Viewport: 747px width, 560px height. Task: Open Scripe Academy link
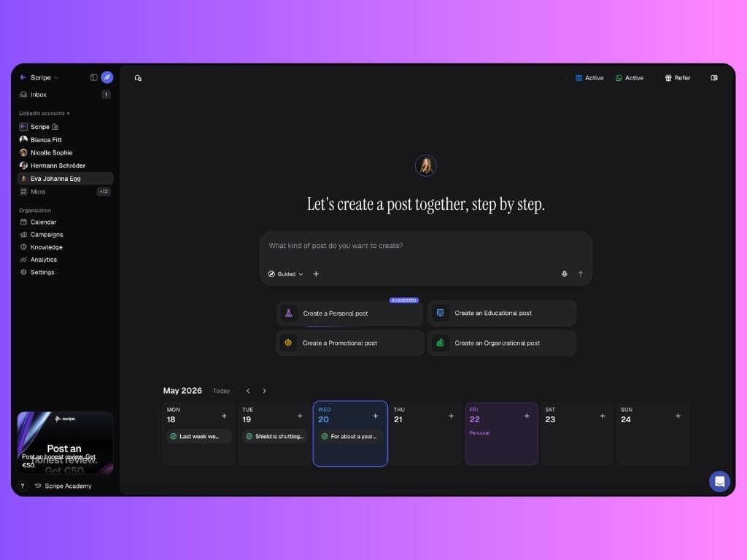[63, 486]
